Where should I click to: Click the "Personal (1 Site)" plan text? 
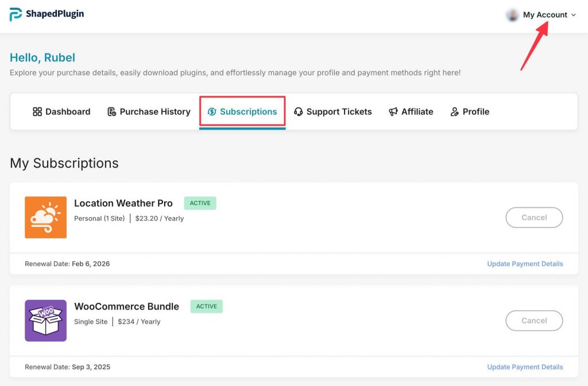pos(99,218)
